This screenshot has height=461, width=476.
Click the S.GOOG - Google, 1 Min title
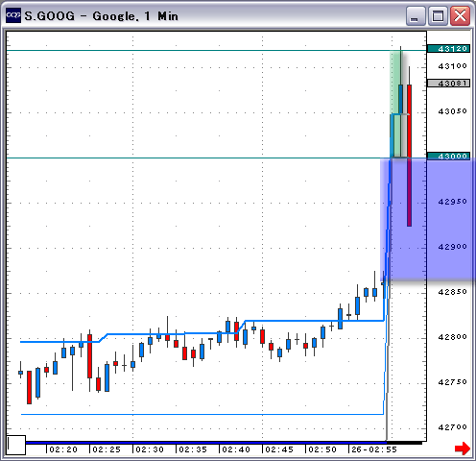[x=101, y=16]
